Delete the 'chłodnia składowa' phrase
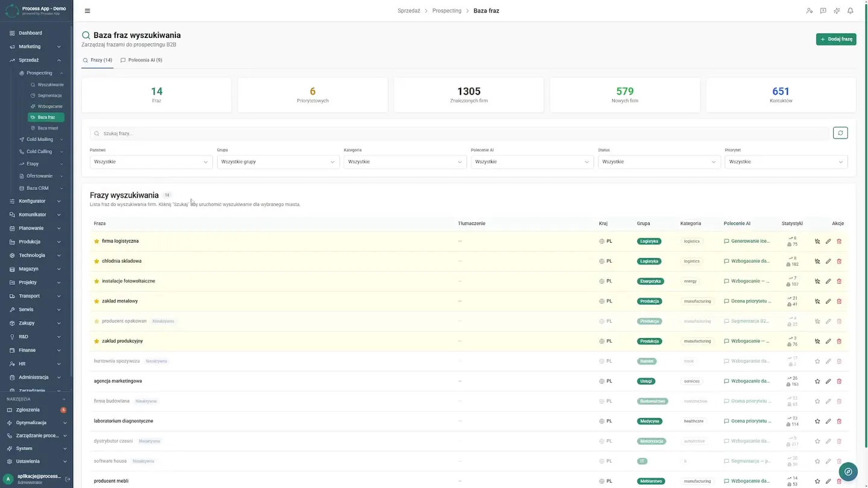The height and width of the screenshot is (488, 868). 839,261
